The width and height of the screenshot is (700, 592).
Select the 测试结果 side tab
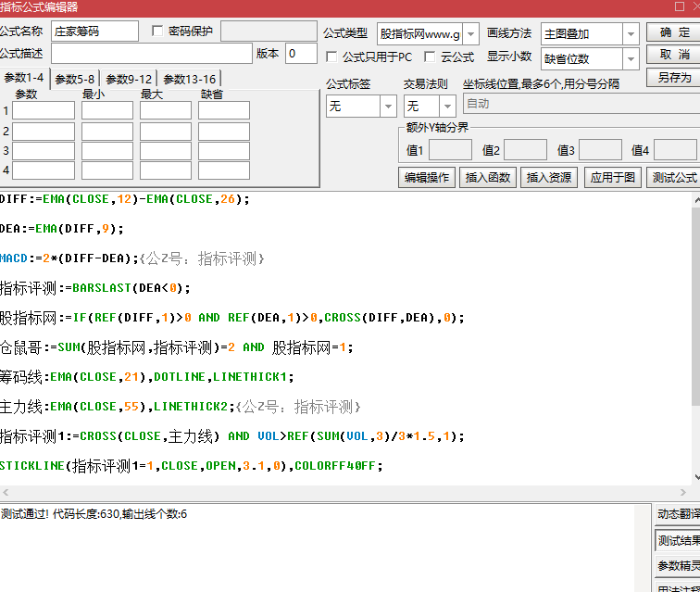(678, 541)
